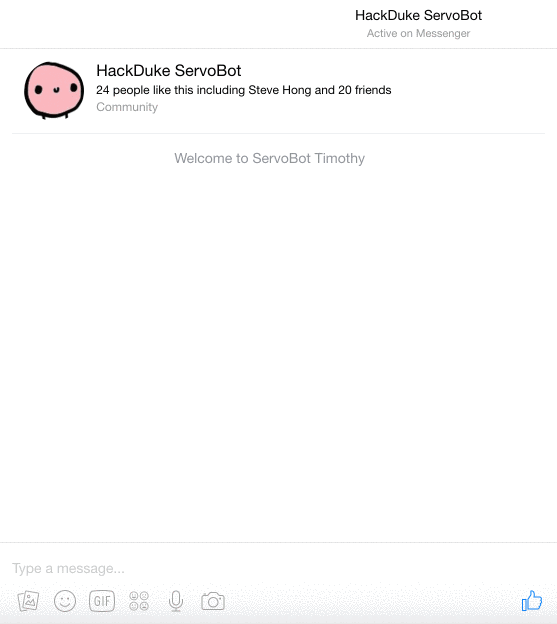Image resolution: width=557 pixels, height=624 pixels.
Task: Click the empty conversation area
Action: (x=278, y=350)
